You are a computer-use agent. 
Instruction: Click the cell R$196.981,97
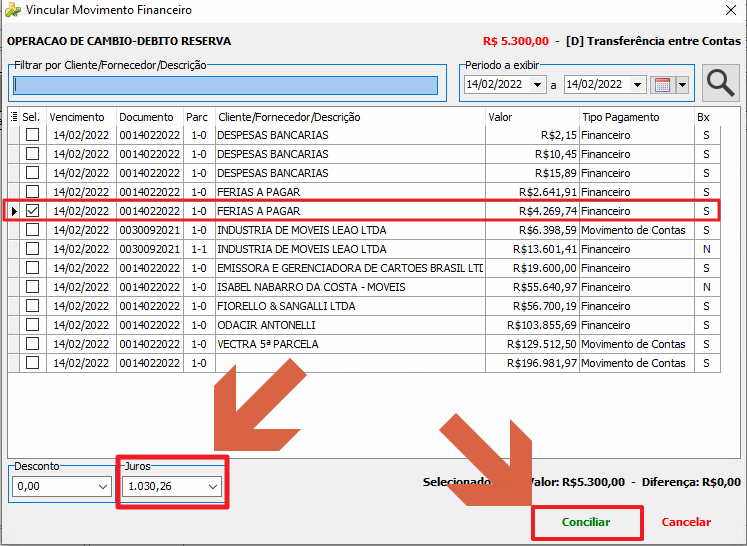(532, 363)
